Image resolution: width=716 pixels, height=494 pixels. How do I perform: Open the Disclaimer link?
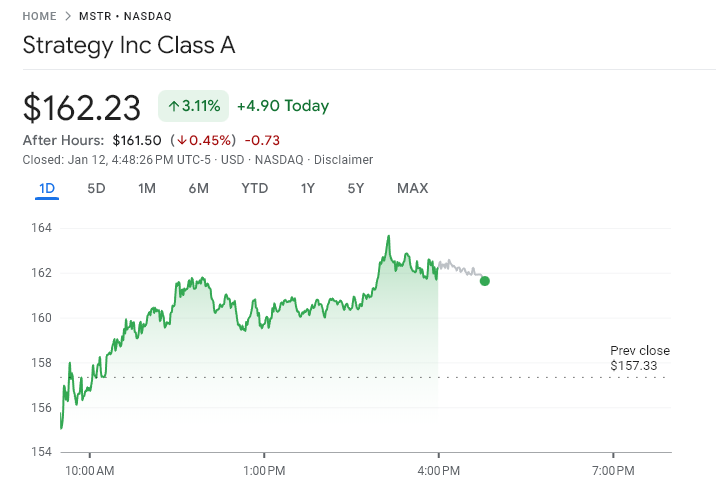(345, 160)
